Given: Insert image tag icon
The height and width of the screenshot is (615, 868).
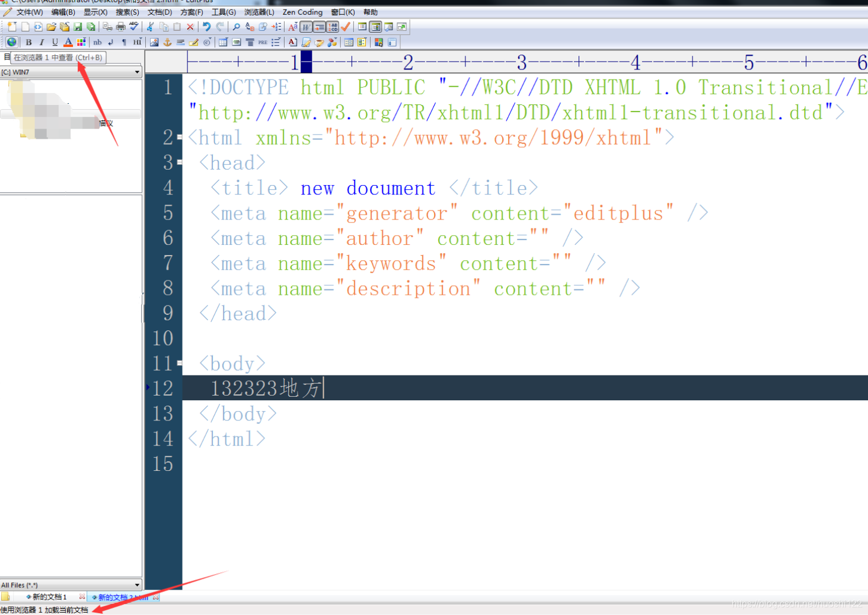Looking at the screenshot, I should 154,42.
